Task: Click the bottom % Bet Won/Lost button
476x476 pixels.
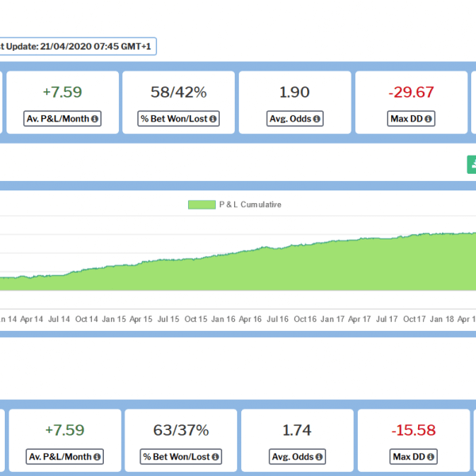Action: coord(181,457)
